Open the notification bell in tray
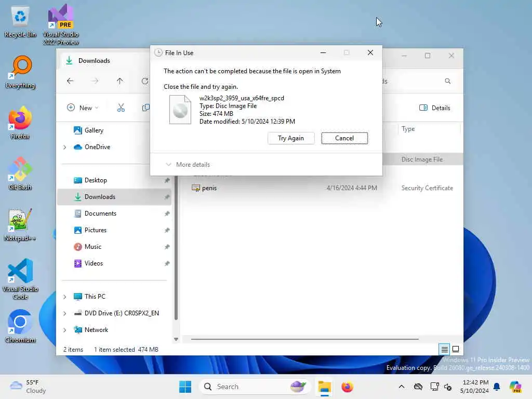Image resolution: width=532 pixels, height=399 pixels. pos(497,387)
